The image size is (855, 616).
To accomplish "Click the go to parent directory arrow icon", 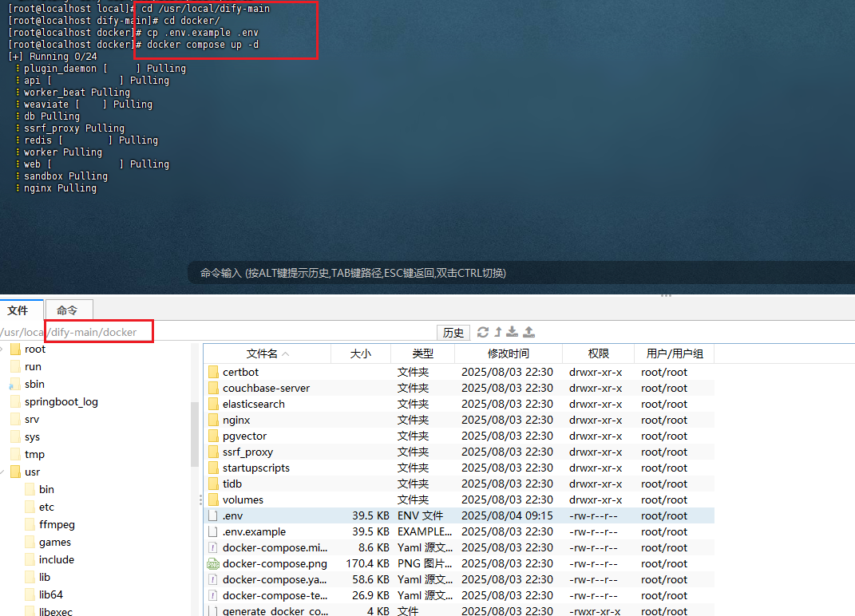I will point(498,332).
